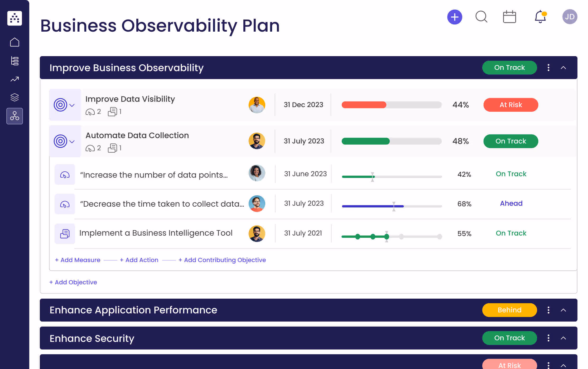Click the Add Measure link
588x369 pixels.
(78, 260)
